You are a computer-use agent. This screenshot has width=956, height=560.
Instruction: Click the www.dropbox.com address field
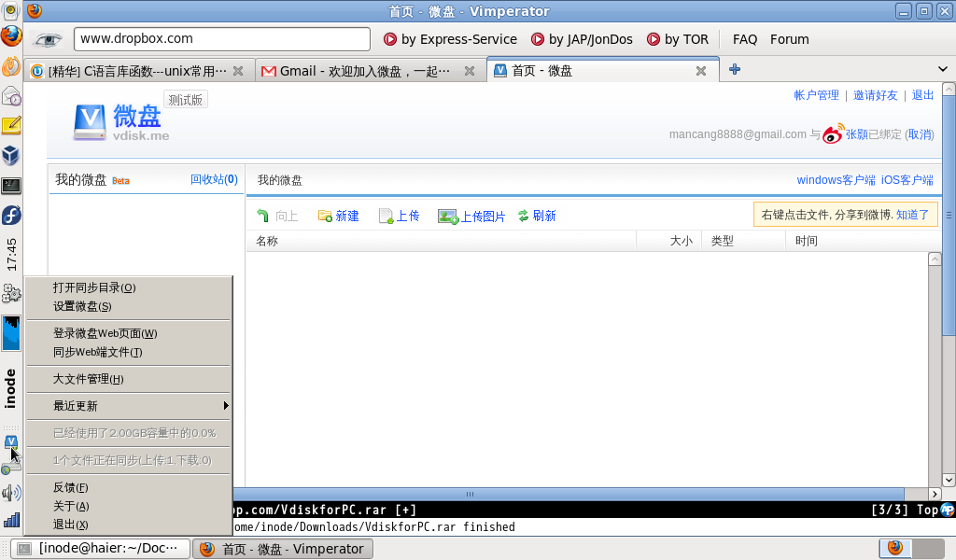(x=222, y=39)
